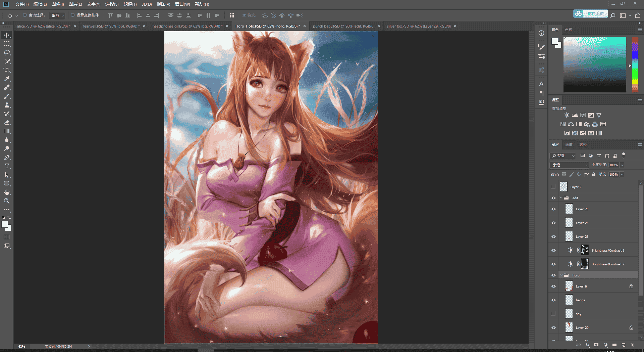Activate the Eyedropper tool
The width and height of the screenshot is (644, 352).
pos(7,79)
